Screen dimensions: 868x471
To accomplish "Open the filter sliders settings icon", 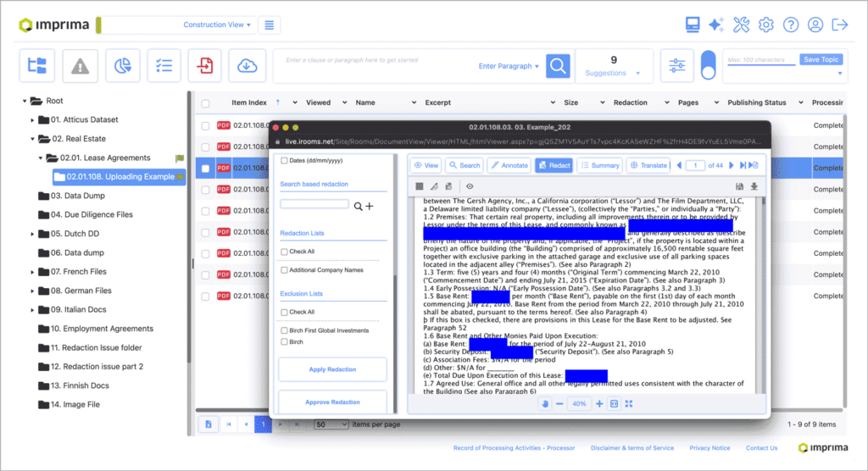I will (677, 65).
